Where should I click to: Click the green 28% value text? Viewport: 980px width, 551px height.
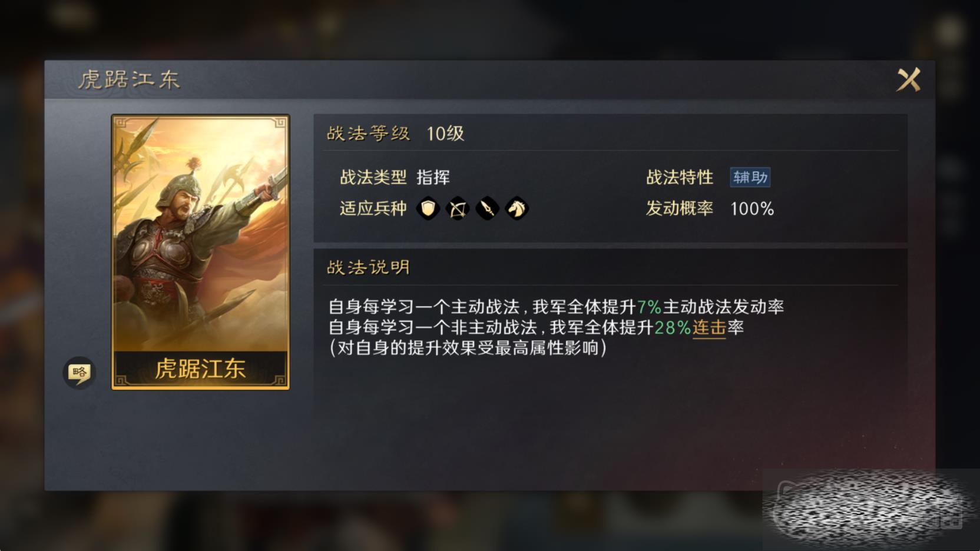coord(673,327)
